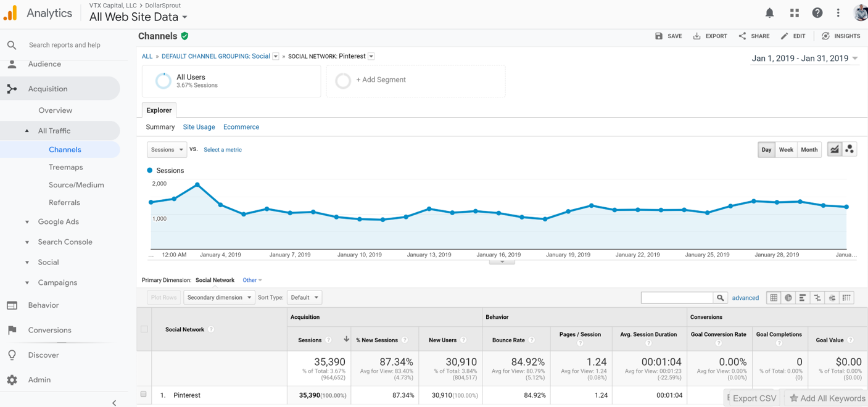Click the advanced filter link

745,298
